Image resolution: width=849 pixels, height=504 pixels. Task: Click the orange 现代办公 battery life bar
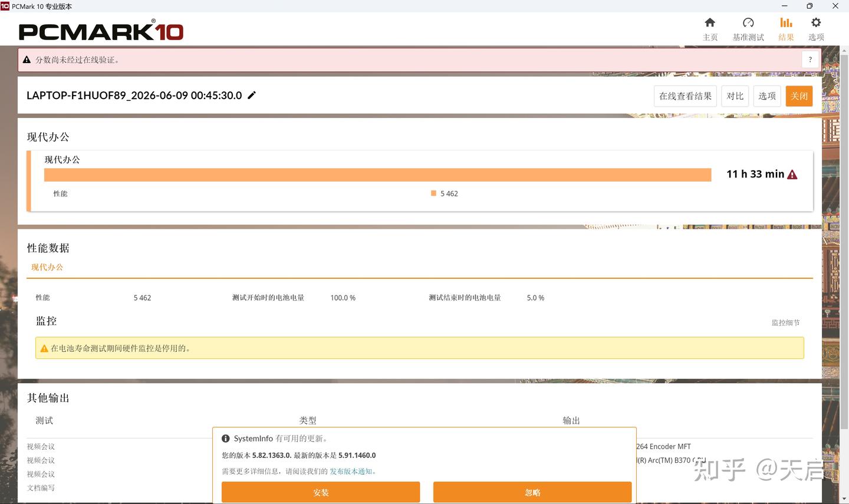(378, 174)
